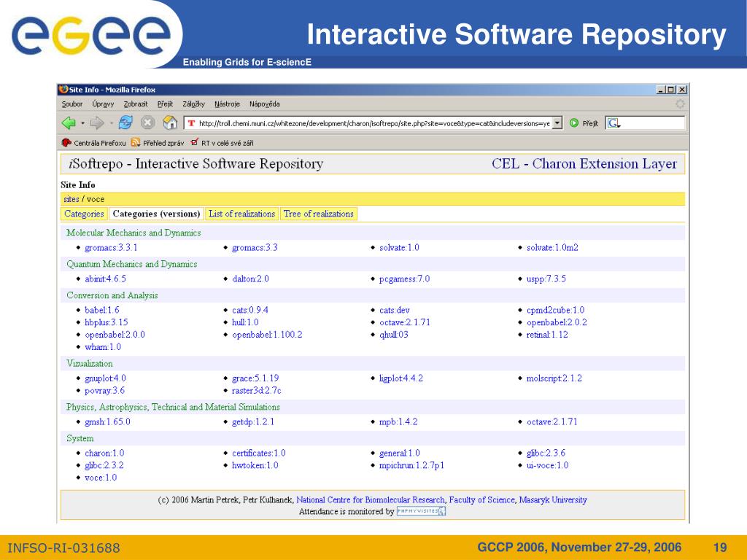The height and width of the screenshot is (560, 747).
Task: Open National Centre for Biomolecular Research link
Action: pyautogui.click(x=370, y=500)
